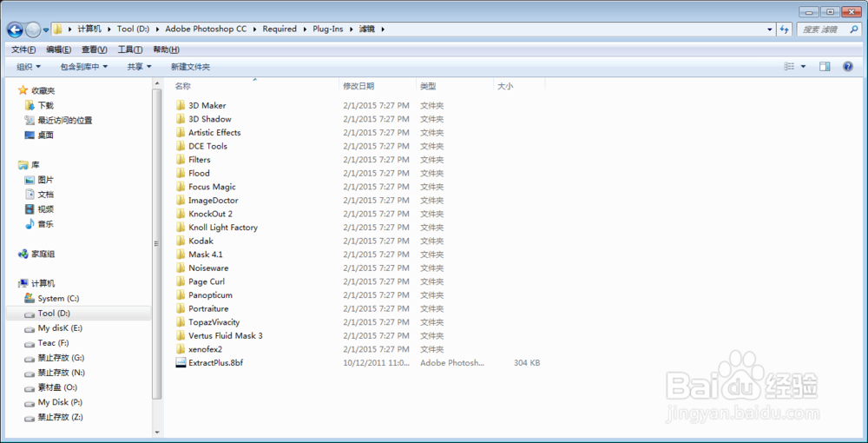Viewport: 868px width, 443px height.
Task: Open the 文件(F) menu
Action: point(23,50)
